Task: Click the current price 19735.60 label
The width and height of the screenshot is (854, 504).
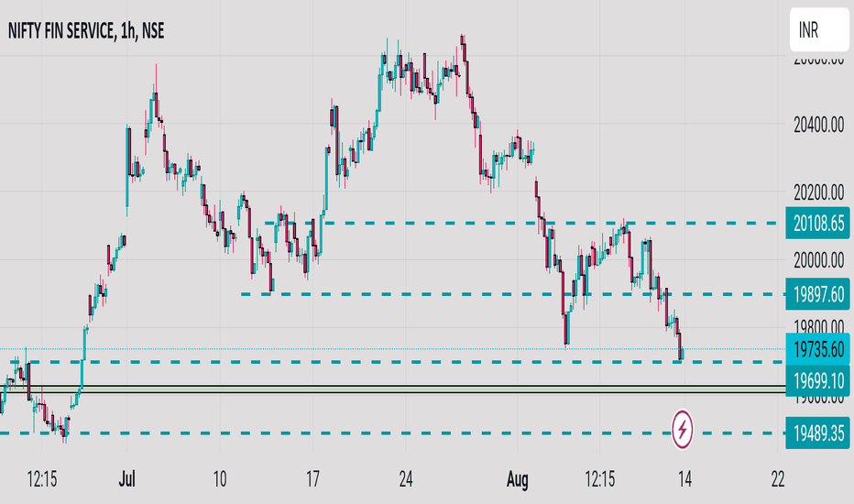Action: tap(817, 349)
